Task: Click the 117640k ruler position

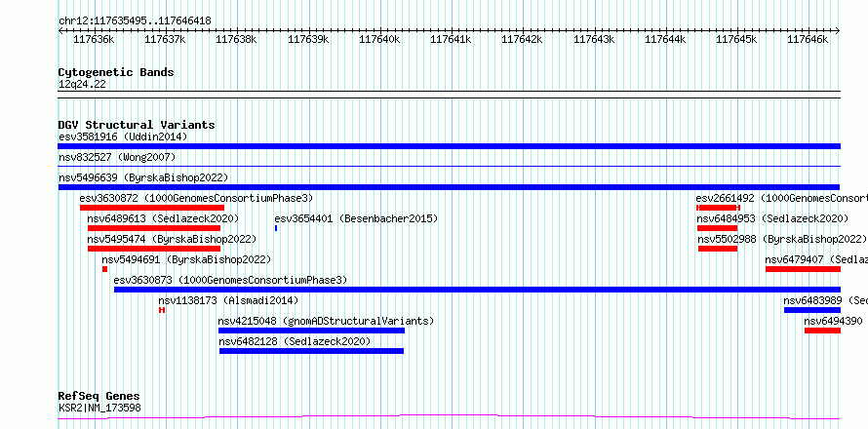Action: [x=379, y=39]
